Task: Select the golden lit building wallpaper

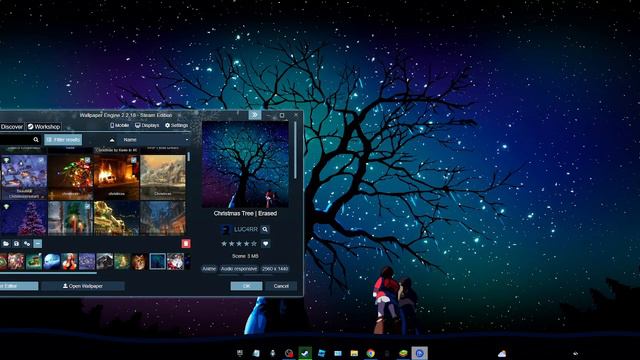Action: coord(117,218)
